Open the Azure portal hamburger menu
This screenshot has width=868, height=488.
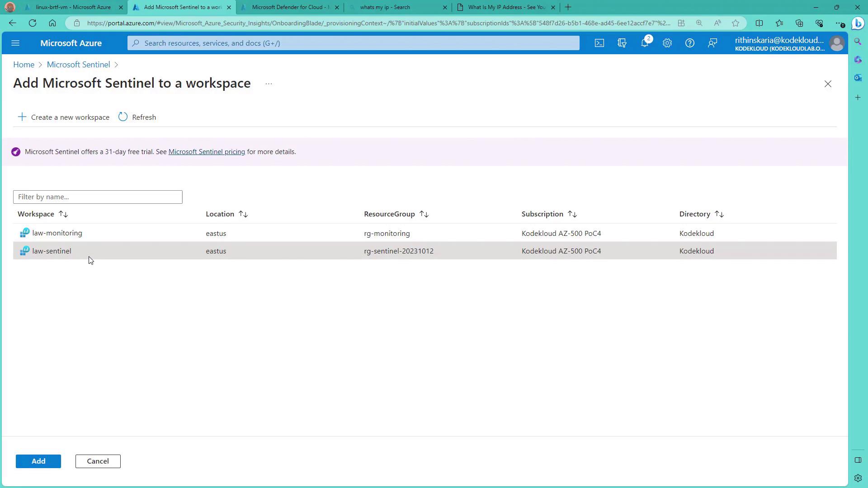pyautogui.click(x=15, y=43)
